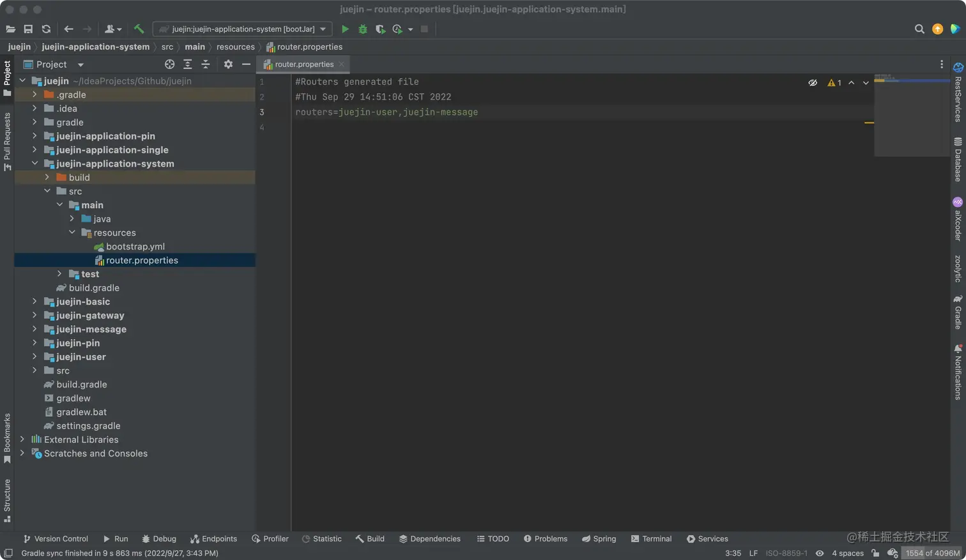Expand juejin-application-pin module
Screen dimensions: 966x560
34,136
